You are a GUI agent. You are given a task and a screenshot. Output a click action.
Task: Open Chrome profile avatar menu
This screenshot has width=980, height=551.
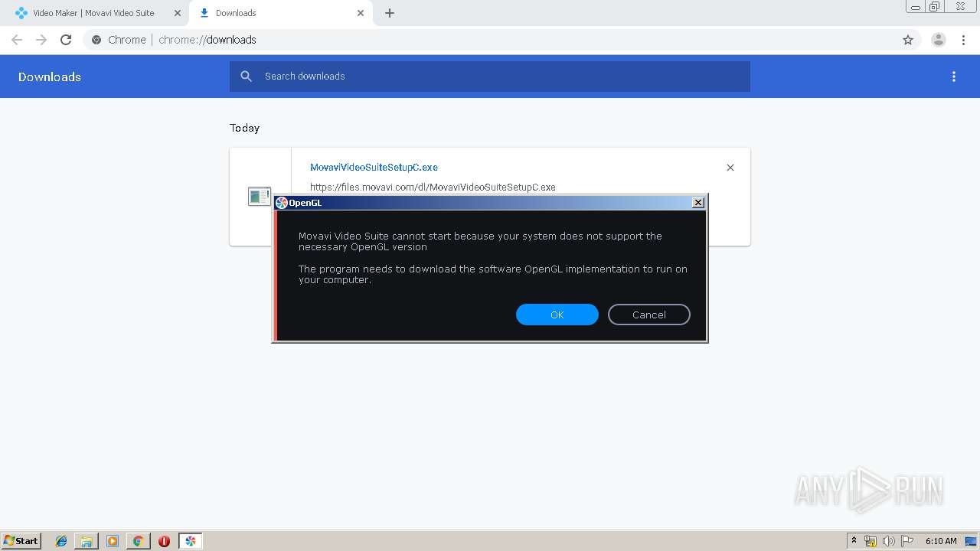pyautogui.click(x=938, y=40)
